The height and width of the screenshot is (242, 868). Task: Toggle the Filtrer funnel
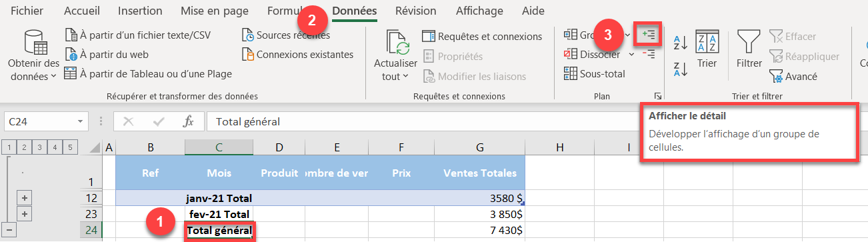coord(749,49)
